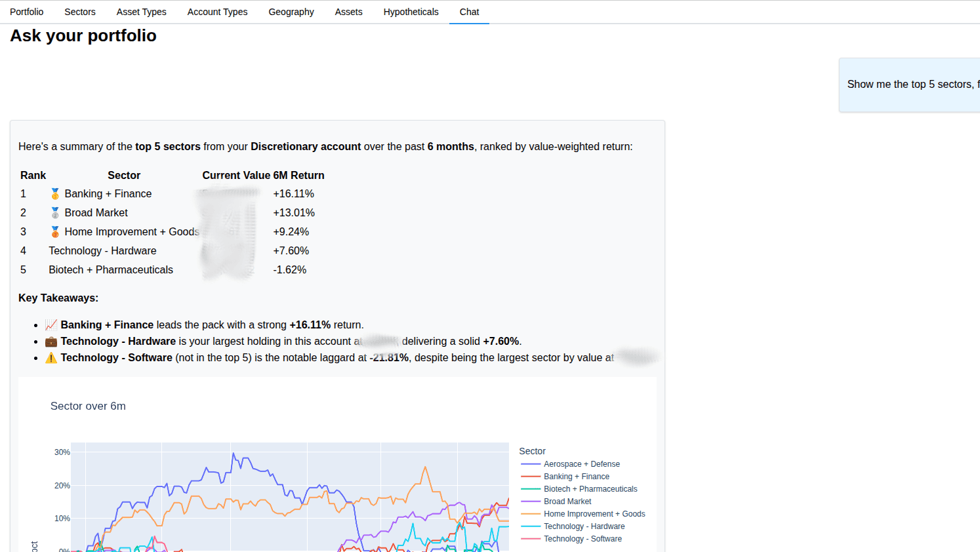Click the 10% y-axis label
This screenshot has width=980, height=552.
62,519
